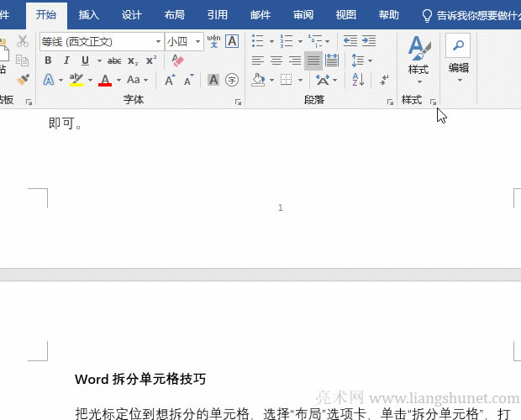Click the Clear Formatting eraser icon

177,60
